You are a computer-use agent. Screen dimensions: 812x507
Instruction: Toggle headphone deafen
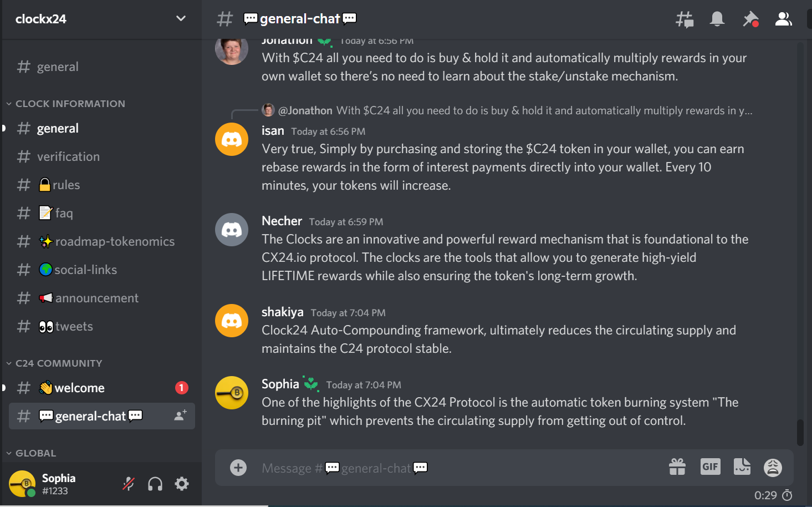[155, 484]
